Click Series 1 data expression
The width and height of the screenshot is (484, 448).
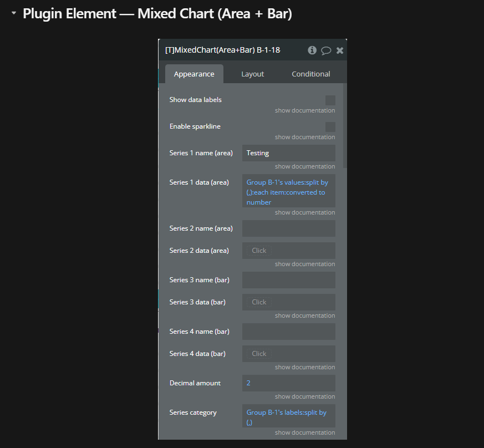pyautogui.click(x=288, y=192)
